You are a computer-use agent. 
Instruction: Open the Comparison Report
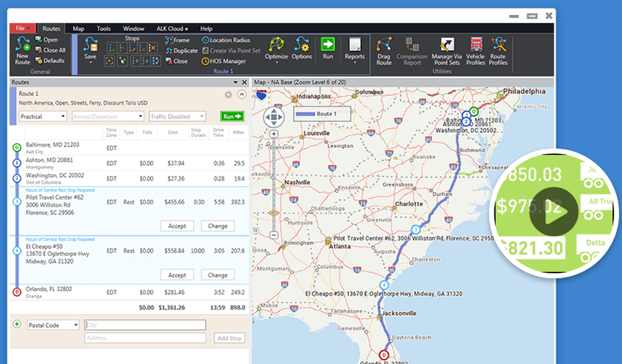pyautogui.click(x=412, y=52)
